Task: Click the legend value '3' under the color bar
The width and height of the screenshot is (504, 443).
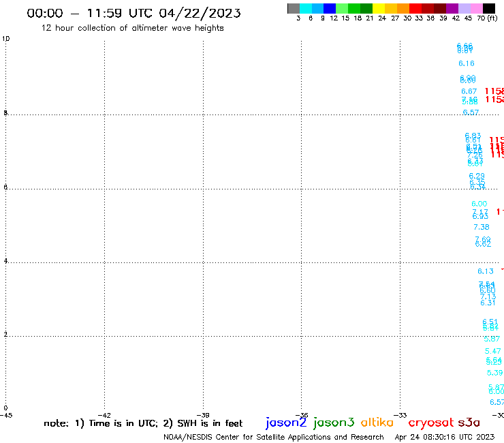Action: (298, 18)
